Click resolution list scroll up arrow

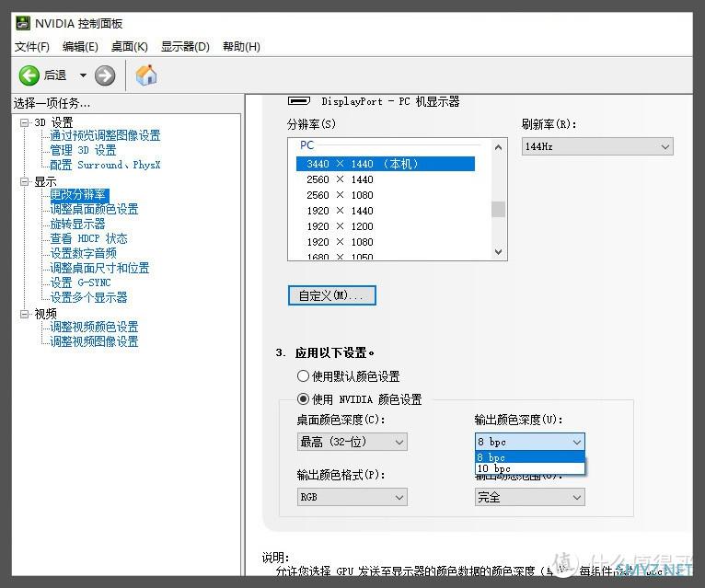coord(498,147)
